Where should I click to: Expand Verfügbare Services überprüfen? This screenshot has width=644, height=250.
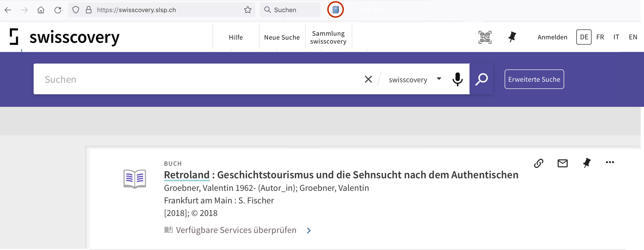click(x=236, y=230)
